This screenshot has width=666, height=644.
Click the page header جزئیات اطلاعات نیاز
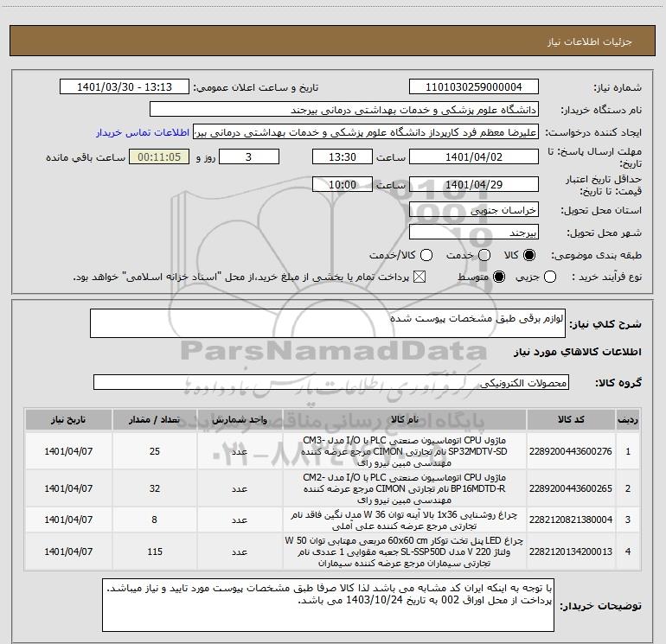click(590, 41)
